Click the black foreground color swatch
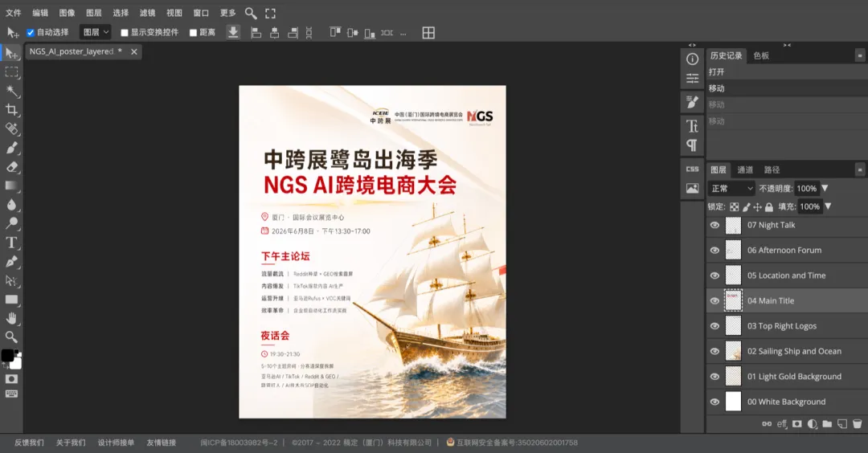 tap(7, 356)
